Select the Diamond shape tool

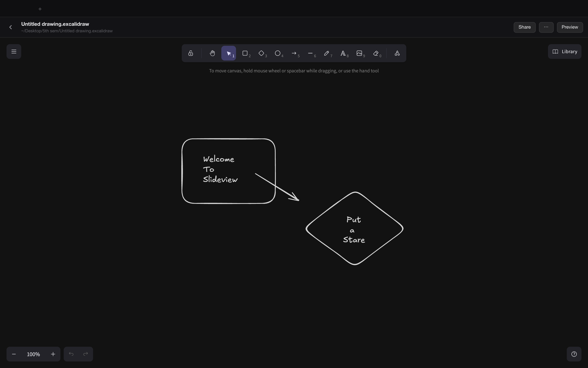(261, 53)
